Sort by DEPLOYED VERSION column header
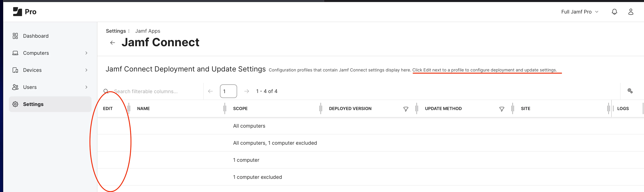The image size is (644, 192). (350, 108)
